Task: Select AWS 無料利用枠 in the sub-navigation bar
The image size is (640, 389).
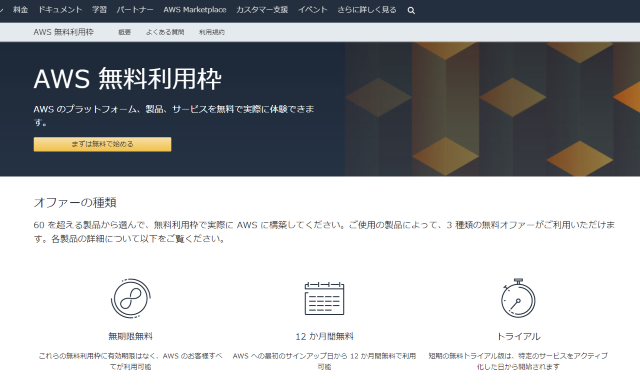Action: 64,32
